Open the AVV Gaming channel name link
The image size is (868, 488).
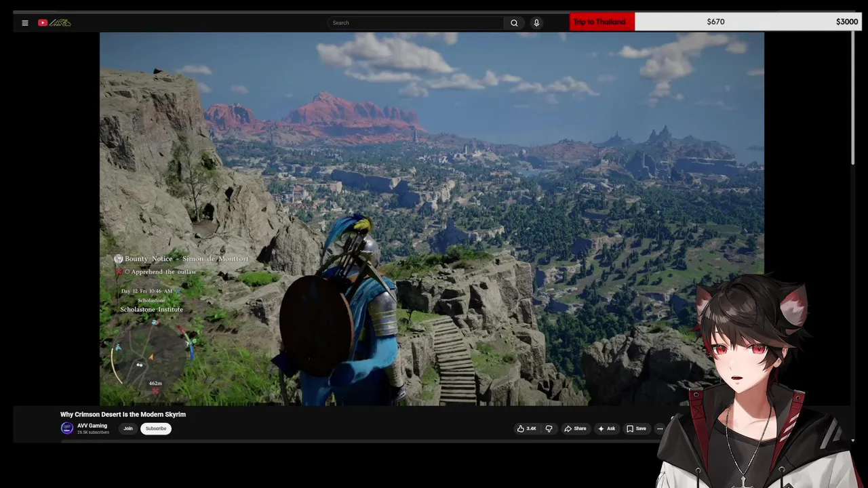pos(92,426)
